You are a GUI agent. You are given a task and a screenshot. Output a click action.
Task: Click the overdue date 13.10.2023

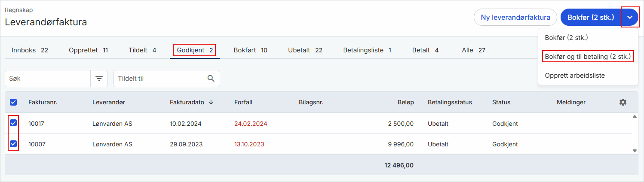pos(249,144)
